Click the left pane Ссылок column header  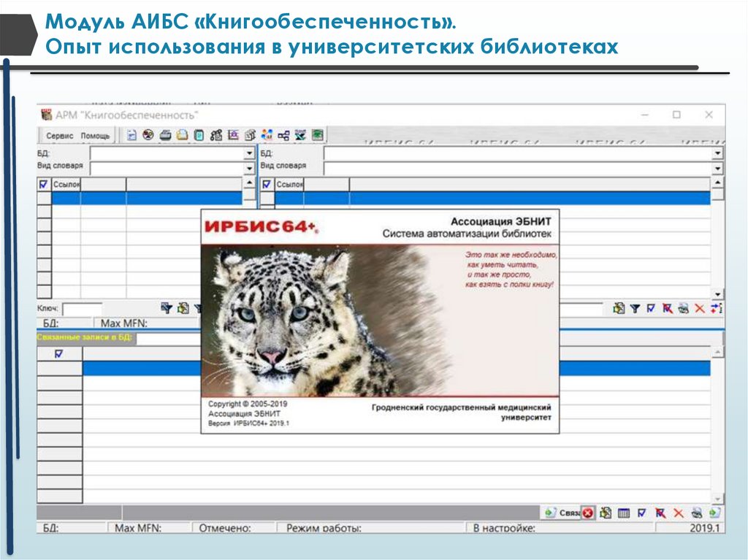coord(66,184)
